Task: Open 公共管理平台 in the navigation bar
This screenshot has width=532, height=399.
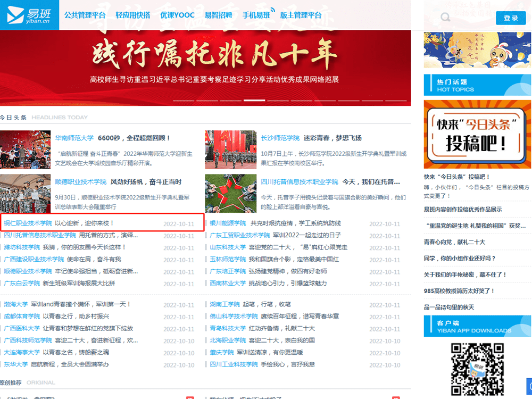Action: click(x=85, y=15)
